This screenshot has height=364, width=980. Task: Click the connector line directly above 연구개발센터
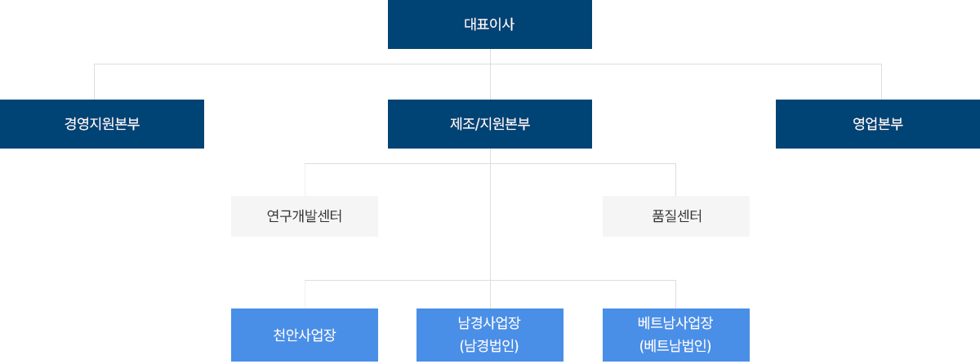305,180
